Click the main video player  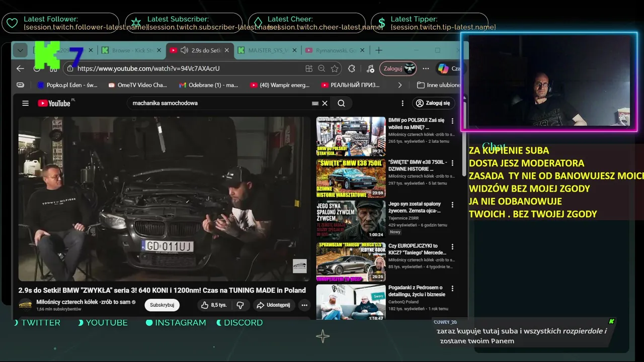click(x=165, y=199)
